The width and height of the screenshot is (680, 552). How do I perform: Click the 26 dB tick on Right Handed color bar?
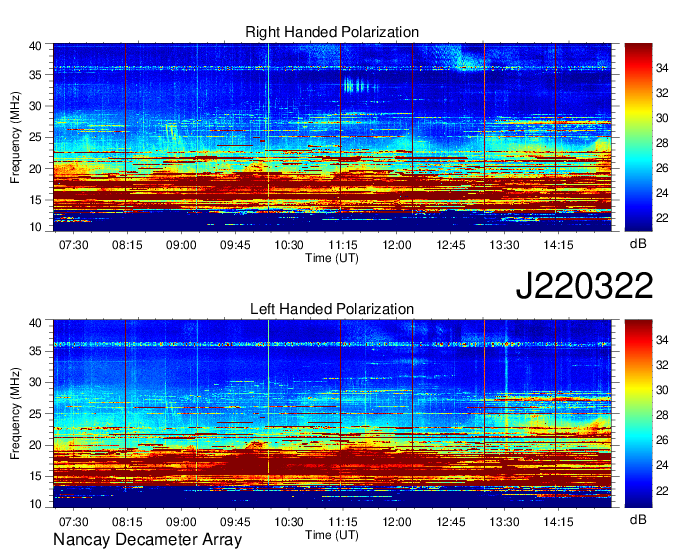(662, 168)
